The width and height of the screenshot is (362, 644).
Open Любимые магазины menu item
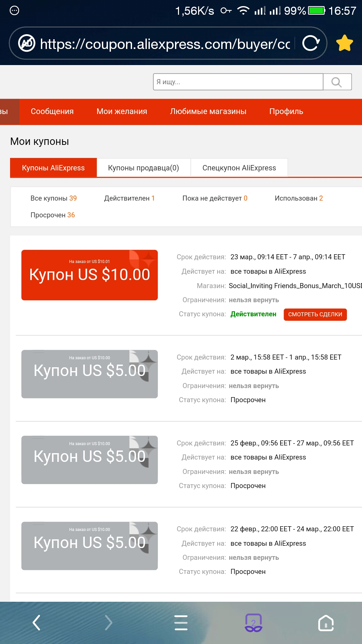208,111
